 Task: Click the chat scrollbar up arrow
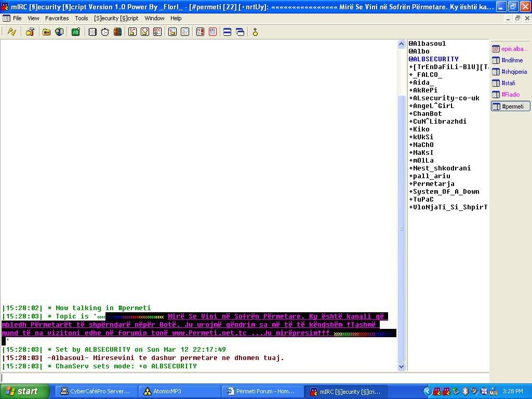point(401,44)
